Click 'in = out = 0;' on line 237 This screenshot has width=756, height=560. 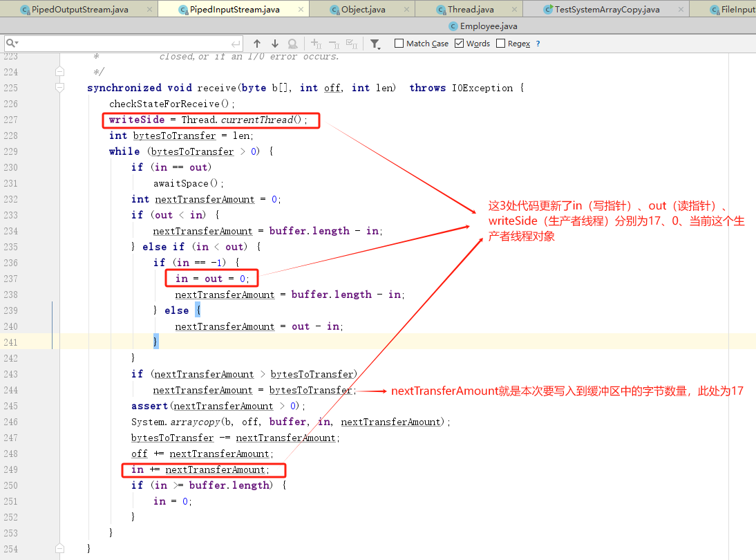pos(212,279)
